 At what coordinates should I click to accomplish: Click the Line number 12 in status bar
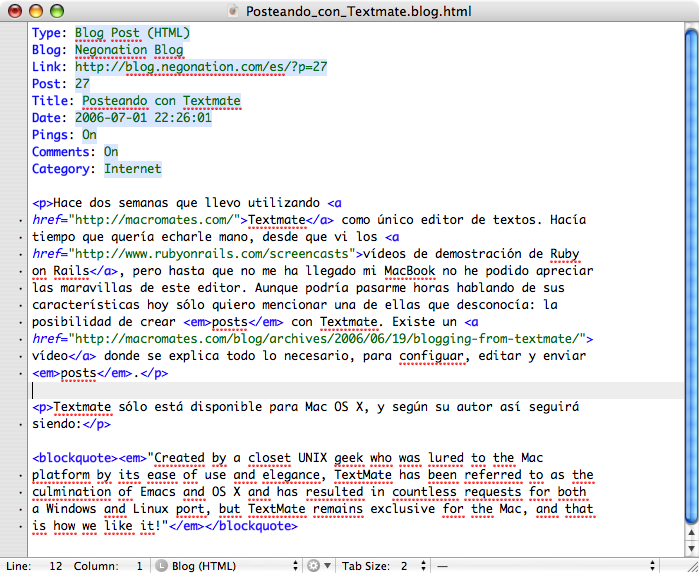point(56,566)
